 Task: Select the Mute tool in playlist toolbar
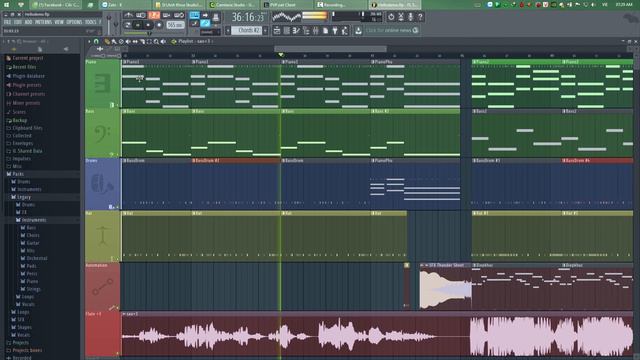[128, 41]
